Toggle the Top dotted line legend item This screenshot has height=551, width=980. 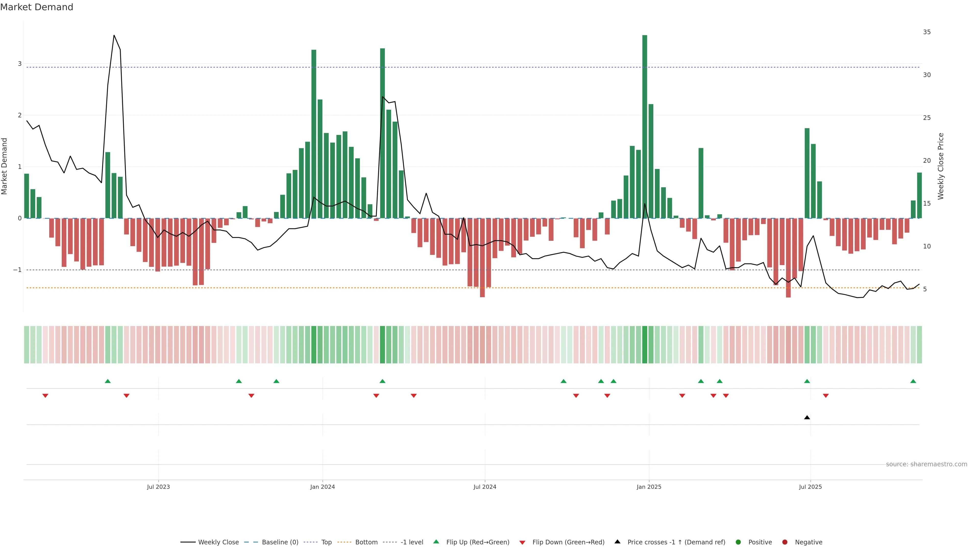[326, 542]
